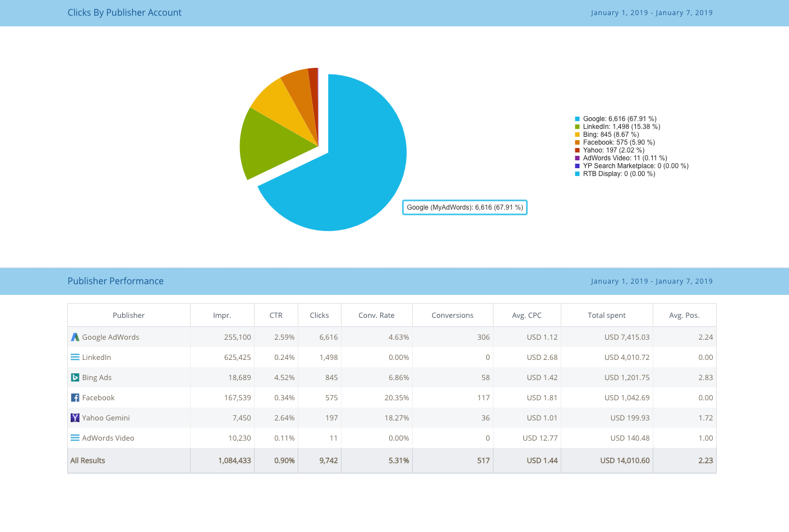789x532 pixels.
Task: Click Google AdWords total spent USD 7,415.03
Action: pyautogui.click(x=627, y=337)
